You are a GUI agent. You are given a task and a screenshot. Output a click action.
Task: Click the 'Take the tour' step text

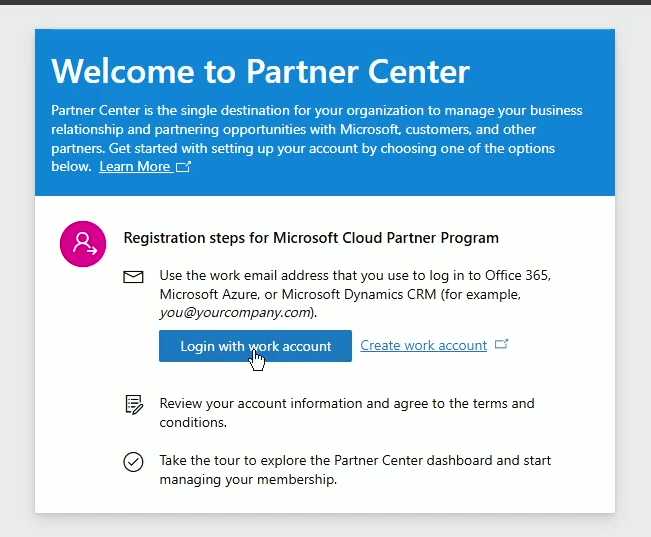(x=355, y=461)
